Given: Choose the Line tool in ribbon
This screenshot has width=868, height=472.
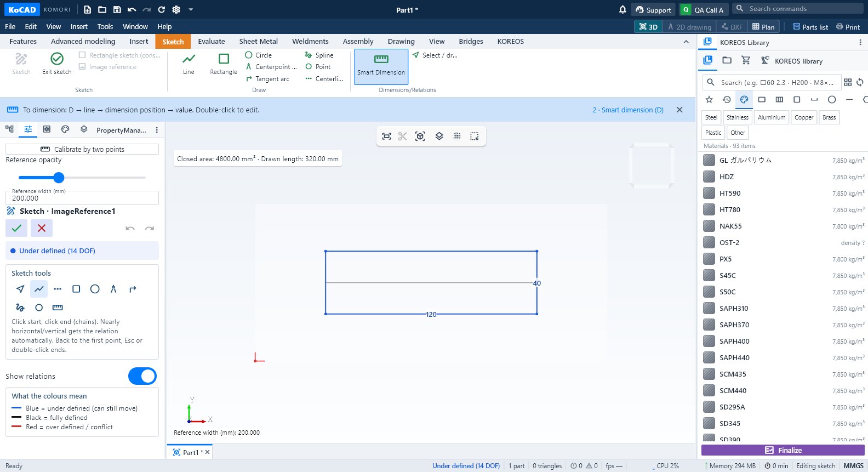Looking at the screenshot, I should [189, 64].
